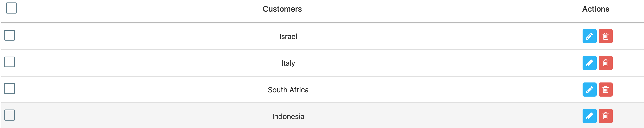The width and height of the screenshot is (644, 128).
Task: Click the red trash button for Indonesia
Action: [605, 116]
